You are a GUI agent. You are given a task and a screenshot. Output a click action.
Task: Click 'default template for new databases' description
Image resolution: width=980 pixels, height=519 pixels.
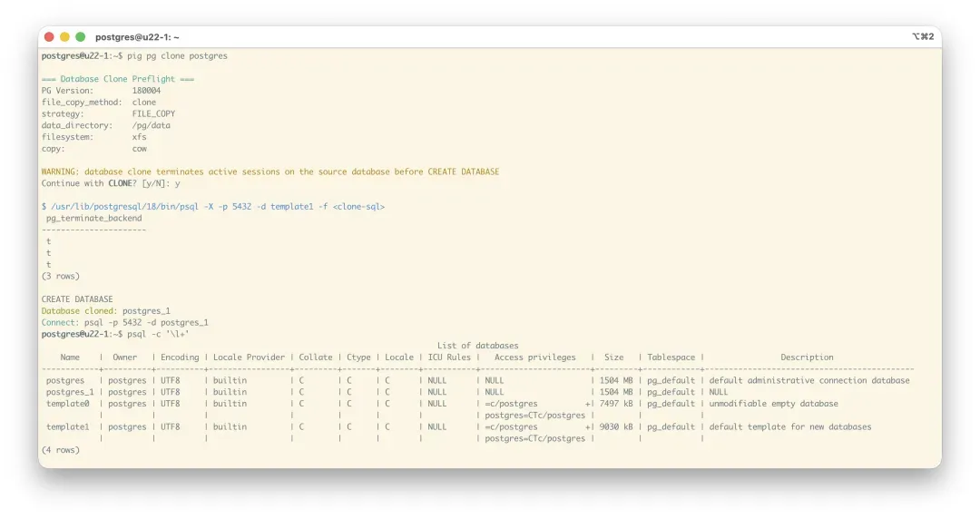[x=790, y=427]
